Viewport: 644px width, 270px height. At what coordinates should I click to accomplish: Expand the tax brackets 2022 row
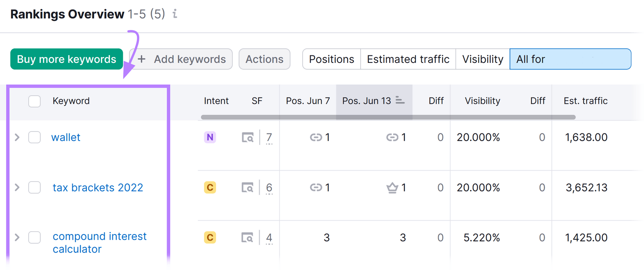[17, 187]
